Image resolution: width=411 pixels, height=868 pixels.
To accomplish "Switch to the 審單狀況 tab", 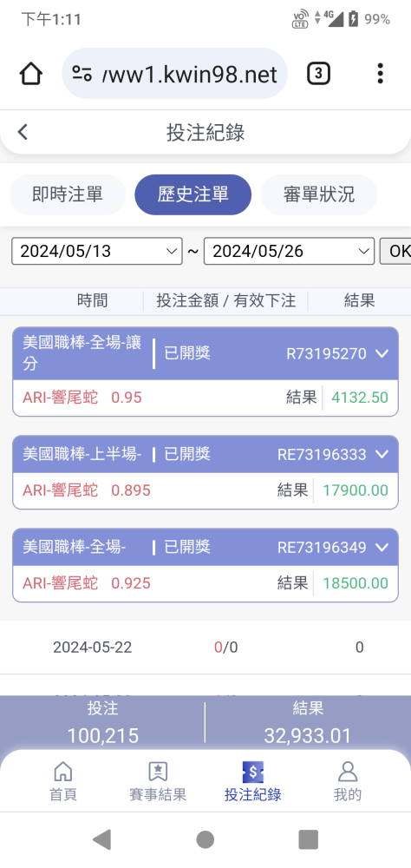I will pos(319,194).
